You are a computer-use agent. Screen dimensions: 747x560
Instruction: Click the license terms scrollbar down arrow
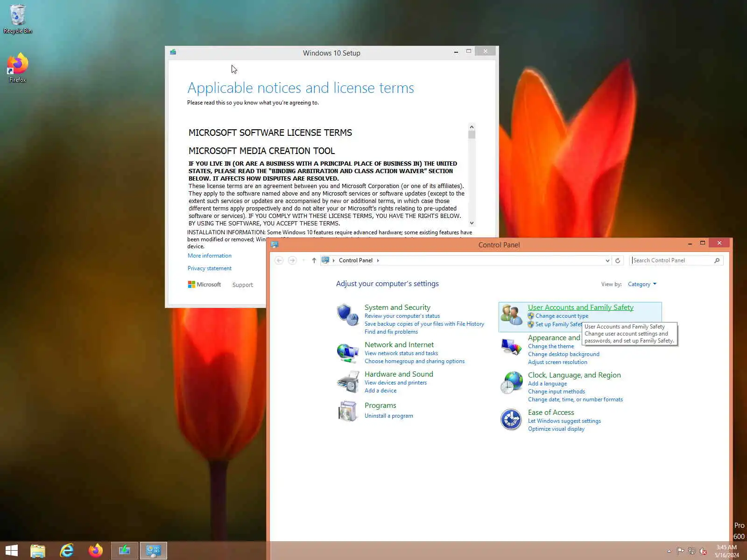pyautogui.click(x=472, y=223)
